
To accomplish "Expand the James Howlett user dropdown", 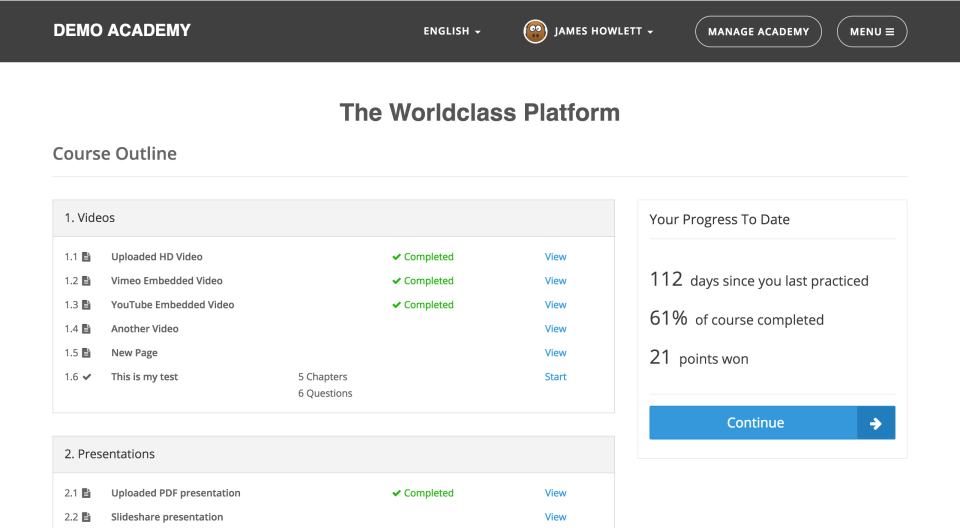I will click(x=603, y=31).
